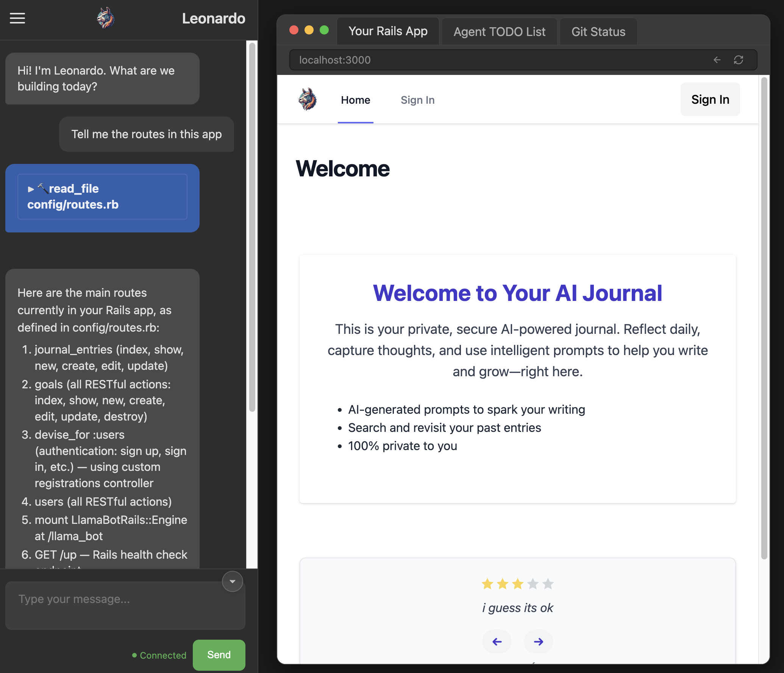This screenshot has height=673, width=784.
Task: Click the journal_entries route list item
Action: [x=109, y=358]
